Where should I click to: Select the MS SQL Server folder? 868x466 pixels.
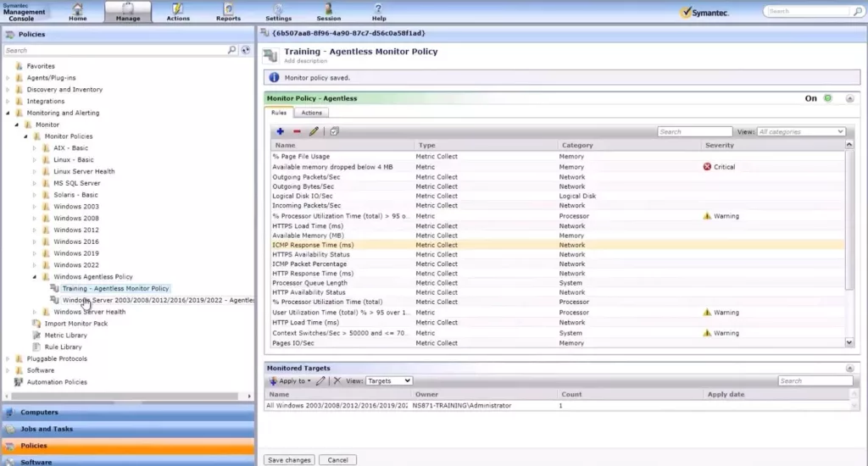point(76,183)
